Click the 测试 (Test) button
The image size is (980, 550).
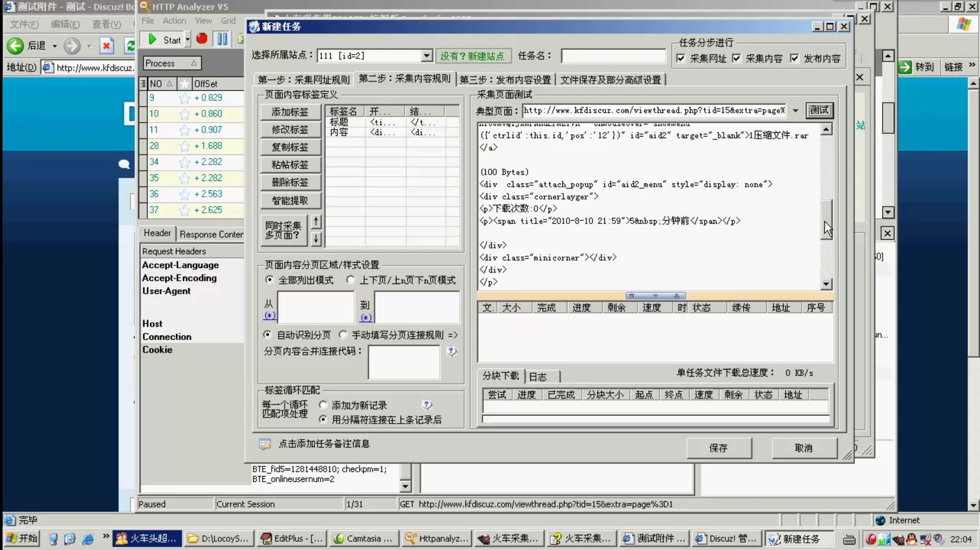pyautogui.click(x=819, y=109)
